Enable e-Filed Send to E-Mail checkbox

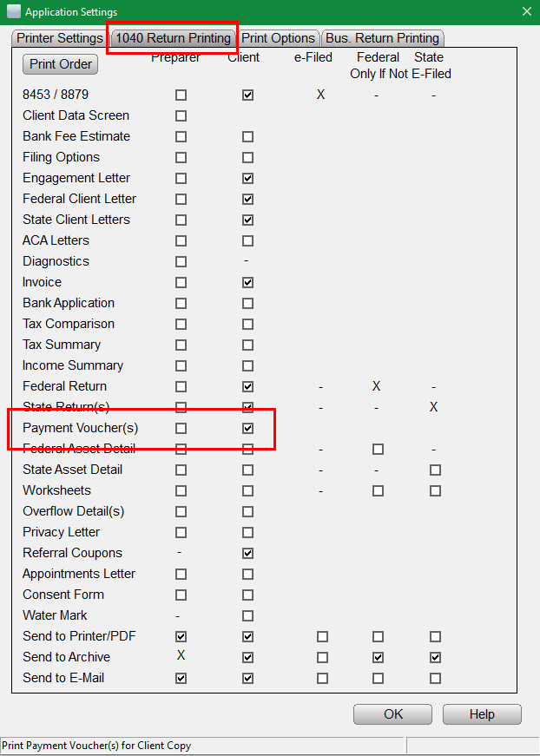[322, 678]
